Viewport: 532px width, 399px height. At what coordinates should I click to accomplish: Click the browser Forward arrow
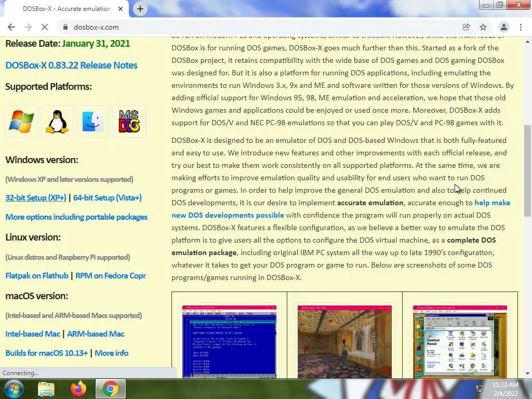(28, 27)
